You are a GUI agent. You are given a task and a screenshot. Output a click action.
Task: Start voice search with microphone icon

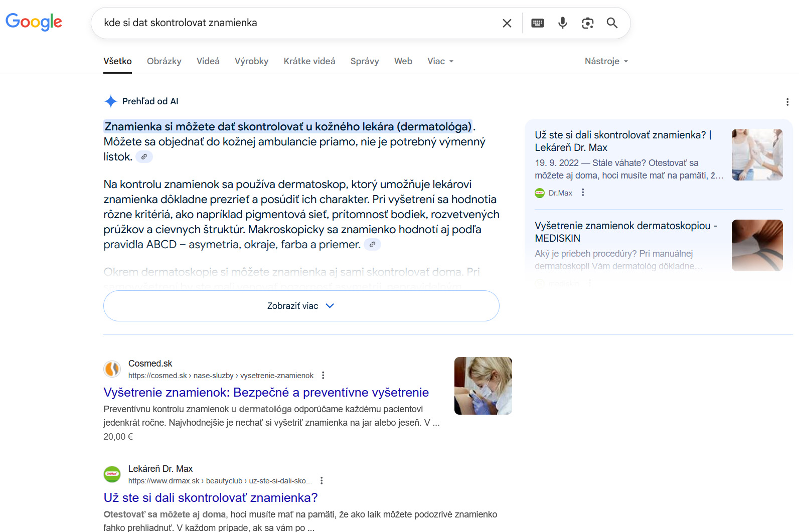[x=562, y=23]
